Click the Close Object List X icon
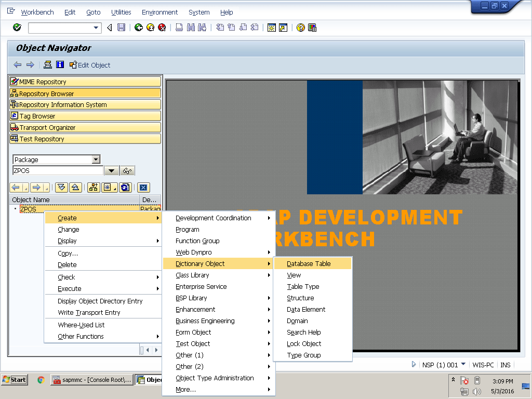Screen dimensions: 532x399 [143, 187]
